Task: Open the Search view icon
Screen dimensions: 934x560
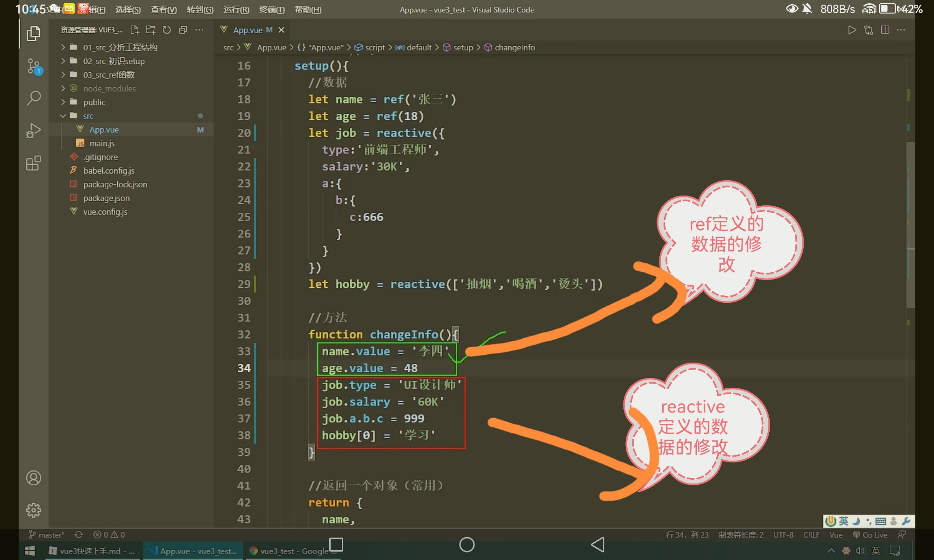Action: [33, 98]
